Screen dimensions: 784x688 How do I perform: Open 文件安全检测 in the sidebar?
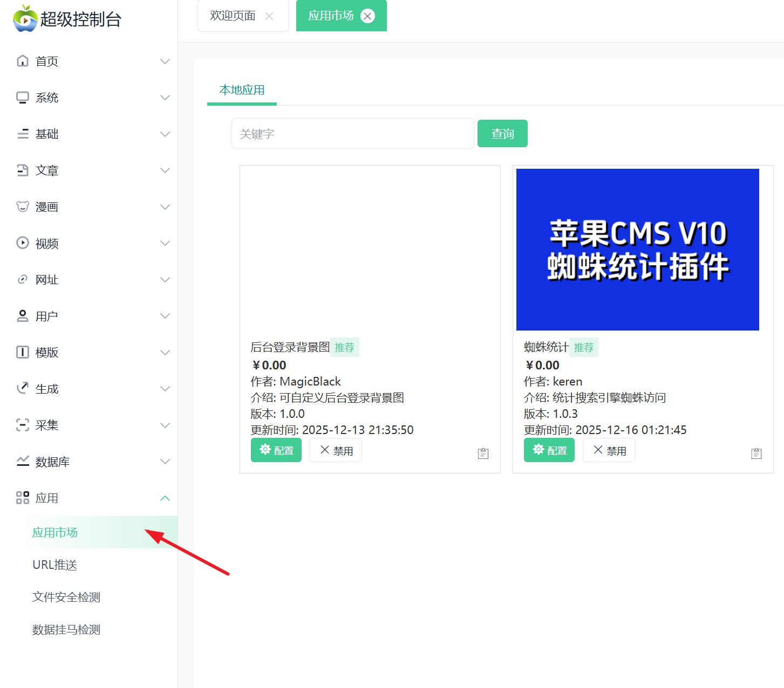(66, 597)
